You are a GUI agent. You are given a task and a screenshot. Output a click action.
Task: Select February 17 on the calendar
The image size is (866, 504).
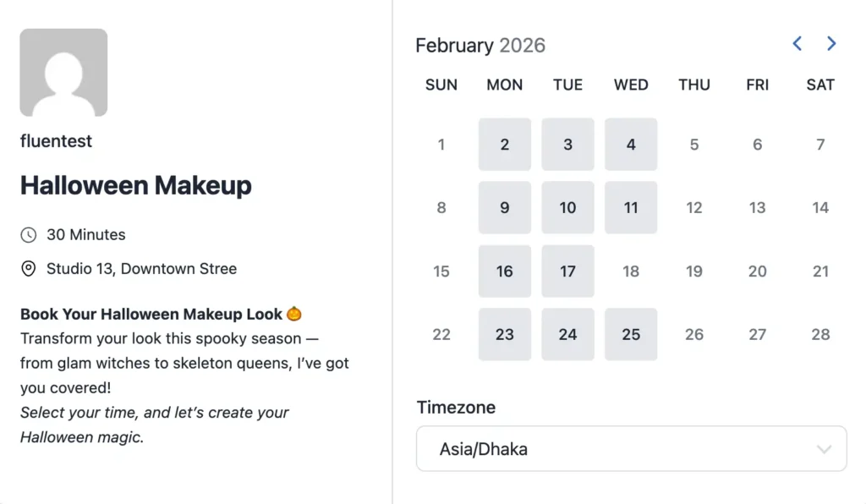point(567,271)
